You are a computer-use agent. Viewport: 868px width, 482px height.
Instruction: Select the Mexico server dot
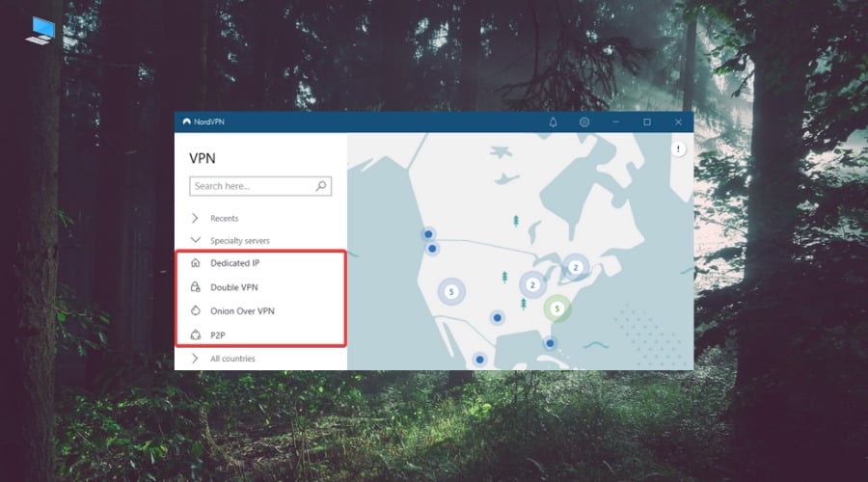pos(480,360)
